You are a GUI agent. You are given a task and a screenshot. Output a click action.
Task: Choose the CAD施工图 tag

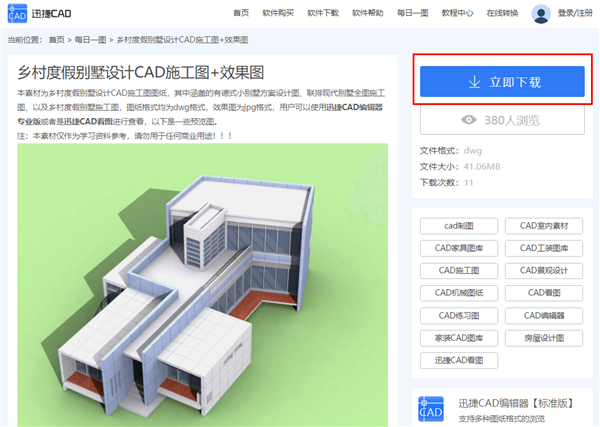459,271
